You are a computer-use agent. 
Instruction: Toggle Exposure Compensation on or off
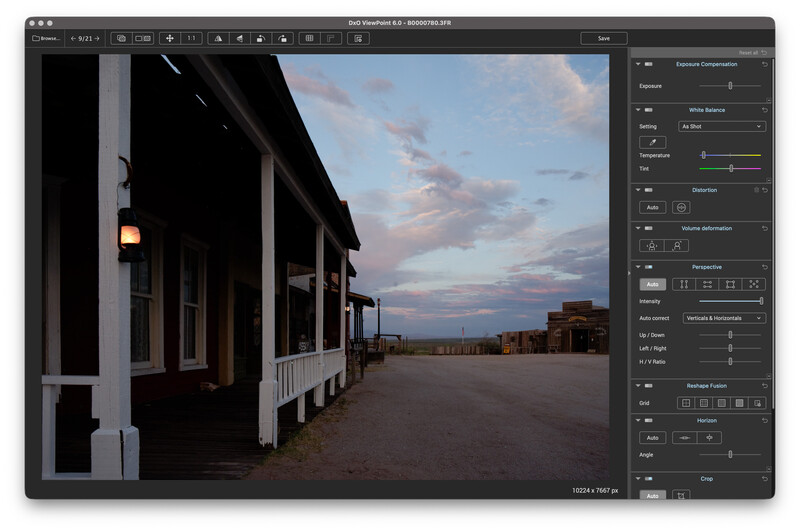tap(648, 64)
